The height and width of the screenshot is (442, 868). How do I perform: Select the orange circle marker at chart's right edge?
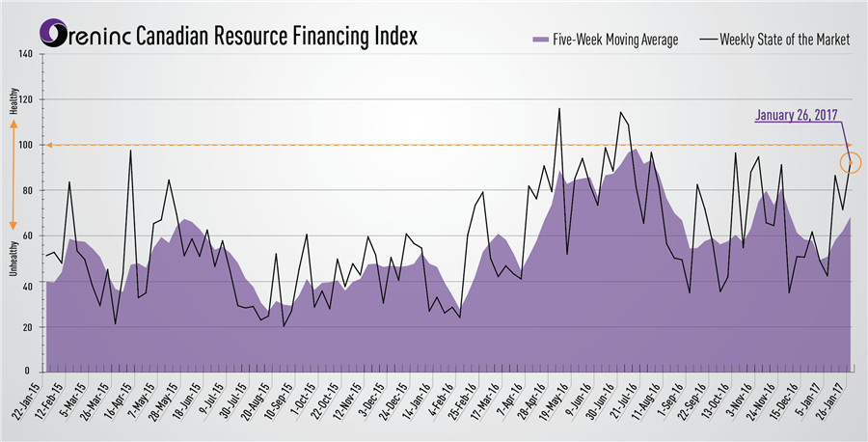click(852, 163)
